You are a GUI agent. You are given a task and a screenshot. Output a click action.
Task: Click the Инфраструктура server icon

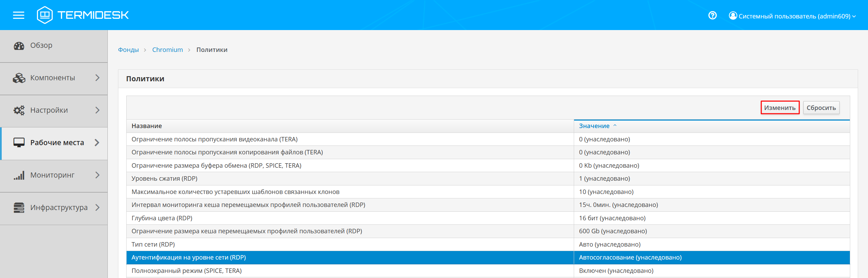(19, 208)
